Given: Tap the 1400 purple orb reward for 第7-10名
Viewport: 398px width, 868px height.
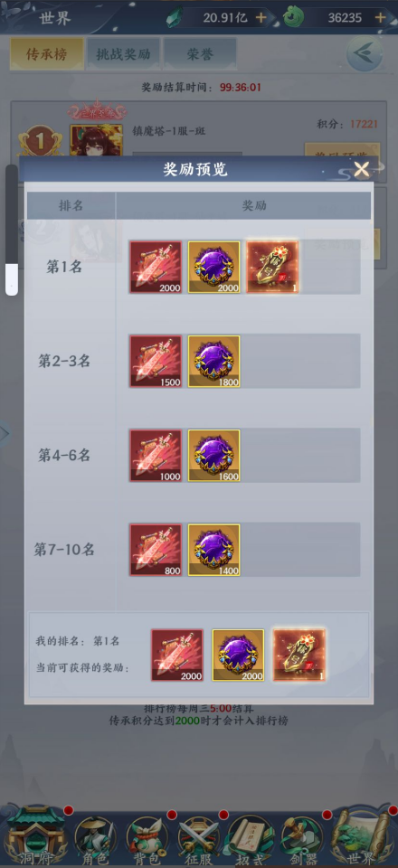Looking at the screenshot, I should pyautogui.click(x=214, y=550).
